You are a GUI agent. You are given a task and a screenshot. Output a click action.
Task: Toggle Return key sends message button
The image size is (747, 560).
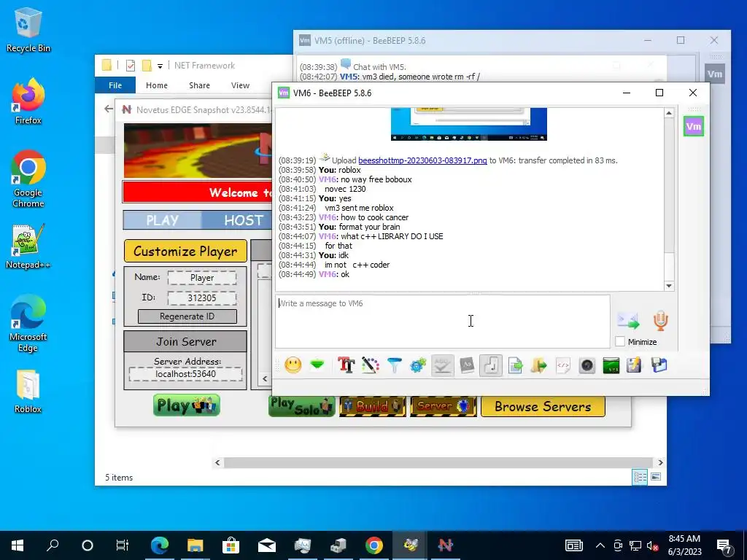click(491, 365)
